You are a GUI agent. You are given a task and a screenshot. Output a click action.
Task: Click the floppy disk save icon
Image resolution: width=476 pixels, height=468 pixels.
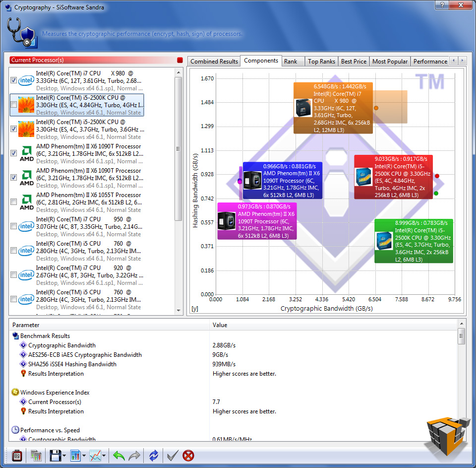tap(55, 456)
